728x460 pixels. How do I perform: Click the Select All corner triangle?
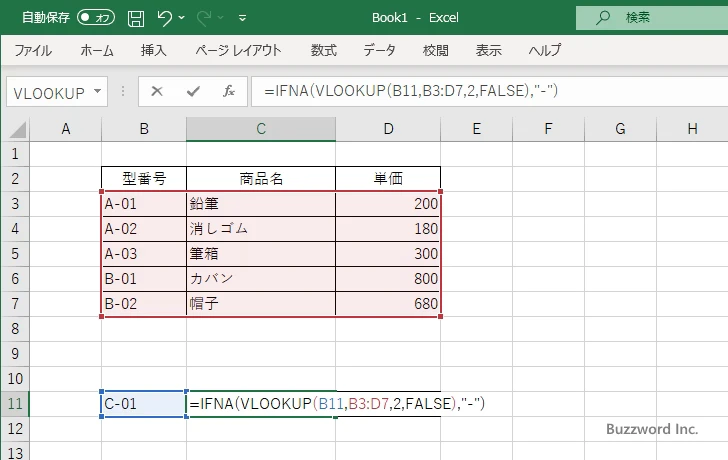click(17, 130)
